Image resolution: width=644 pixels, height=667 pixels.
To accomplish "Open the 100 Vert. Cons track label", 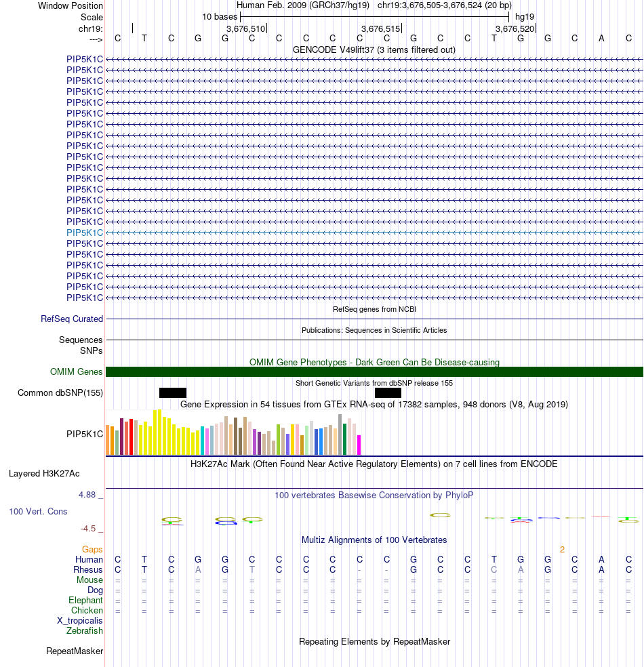I will 38,511.
